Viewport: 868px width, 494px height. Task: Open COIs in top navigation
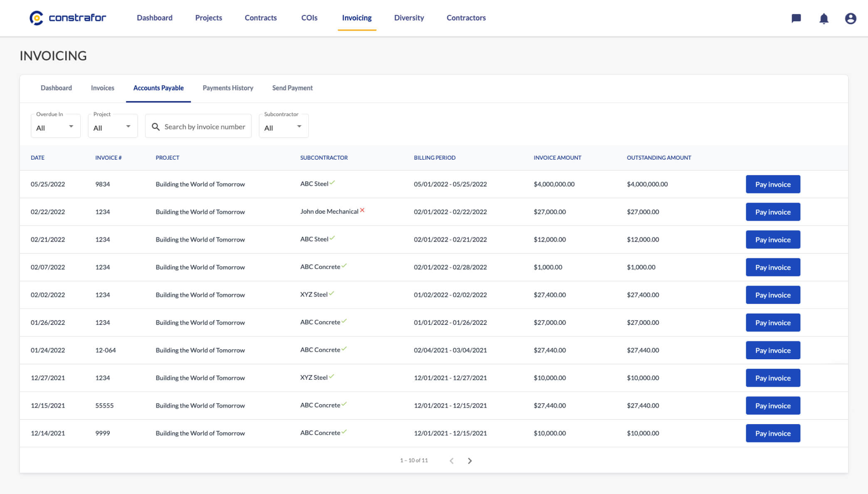coord(309,18)
